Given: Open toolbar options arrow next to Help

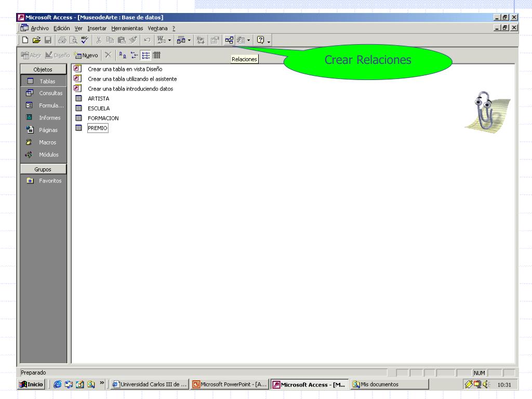Looking at the screenshot, I should point(269,41).
